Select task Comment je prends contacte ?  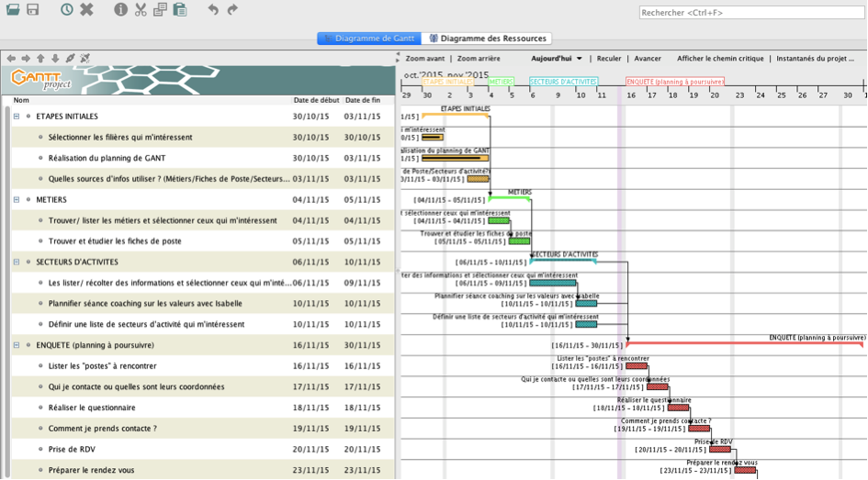102,429
